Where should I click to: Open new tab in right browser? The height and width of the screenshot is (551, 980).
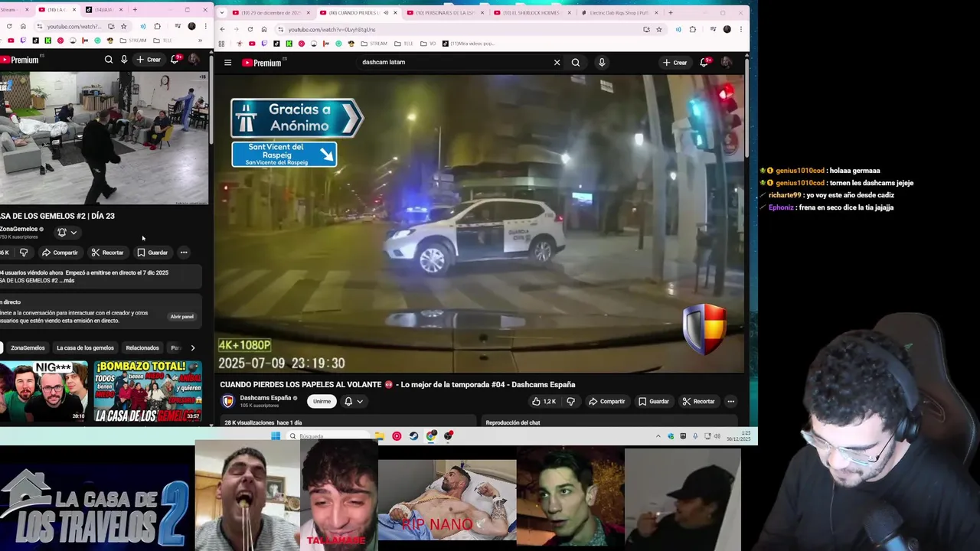(x=670, y=13)
